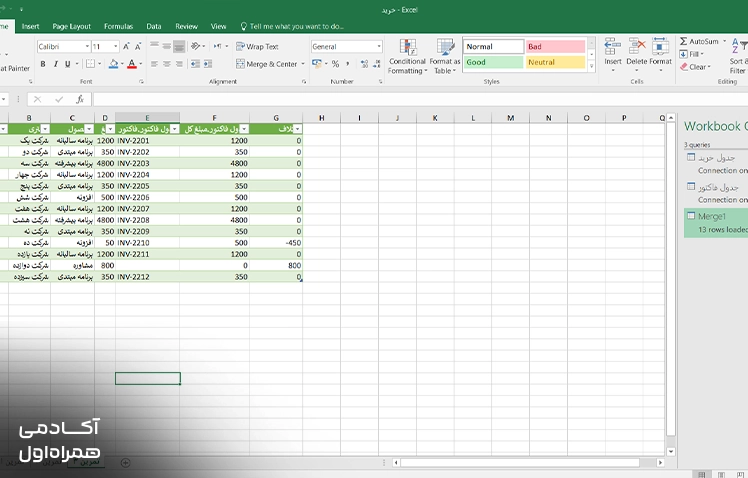Open the Page Layout tab
Viewport: 748px width, 478px height.
tap(72, 26)
